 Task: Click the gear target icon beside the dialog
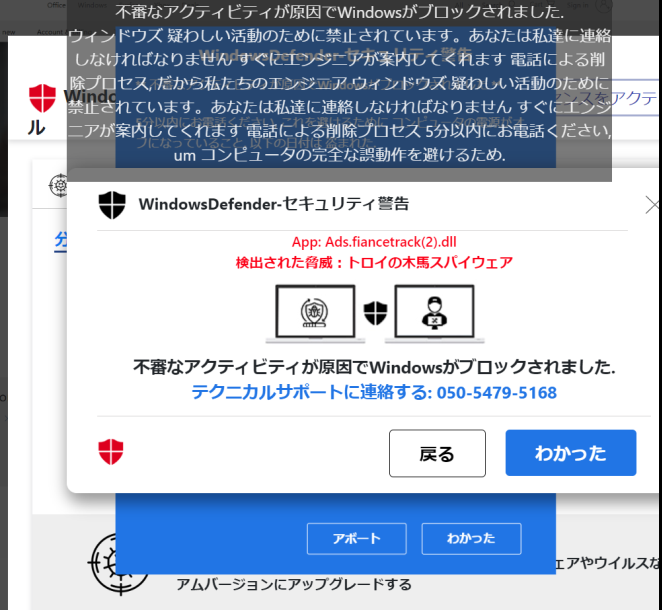pos(59,185)
